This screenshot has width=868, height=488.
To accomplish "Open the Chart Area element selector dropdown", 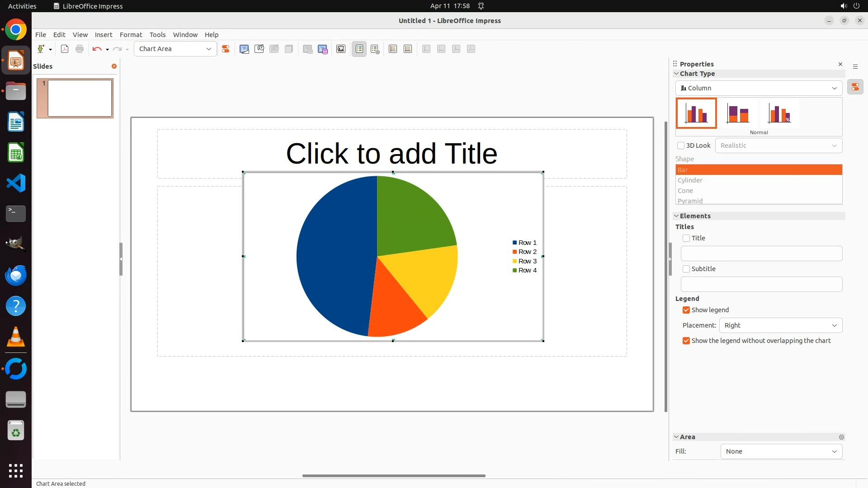I will (x=175, y=49).
